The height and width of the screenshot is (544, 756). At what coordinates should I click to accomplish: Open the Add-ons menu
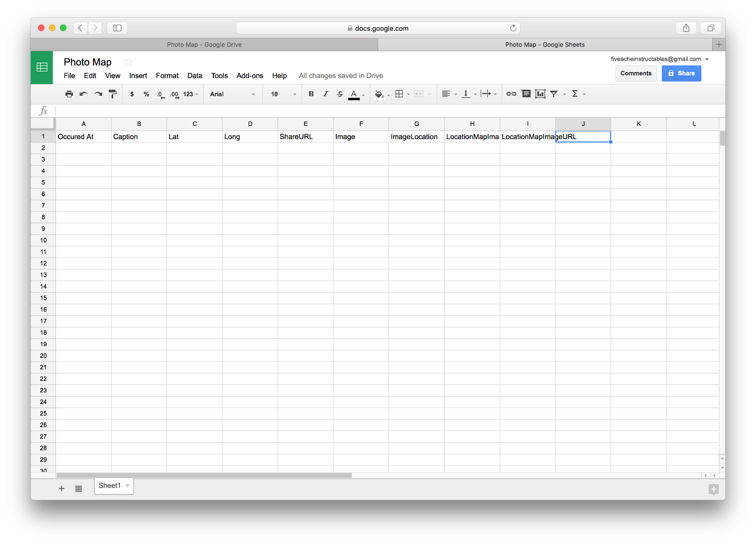tap(250, 76)
